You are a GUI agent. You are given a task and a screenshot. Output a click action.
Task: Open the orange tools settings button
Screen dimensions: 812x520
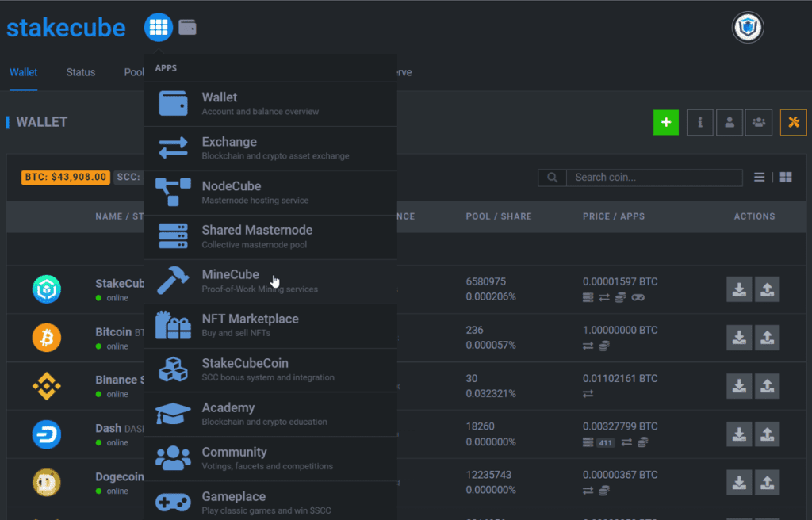[793, 122]
